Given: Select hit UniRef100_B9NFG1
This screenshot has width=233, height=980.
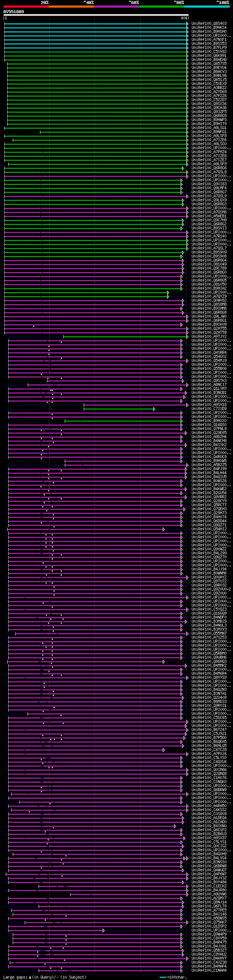Looking at the screenshot, I should pos(209,132).
